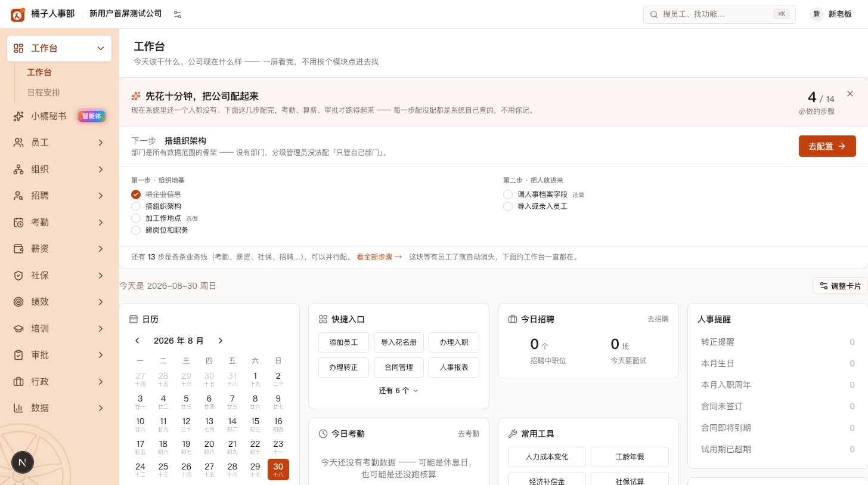
Task: Click the 组织 hierarchy icon
Action: click(18, 169)
